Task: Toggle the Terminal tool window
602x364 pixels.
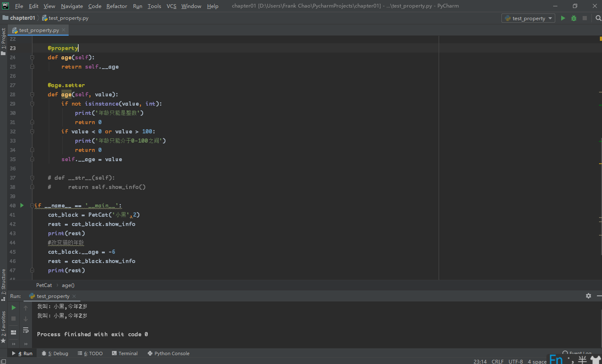Action: pos(125,353)
